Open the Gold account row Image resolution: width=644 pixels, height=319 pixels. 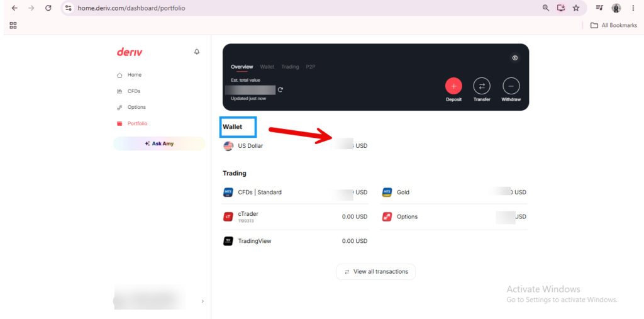454,192
